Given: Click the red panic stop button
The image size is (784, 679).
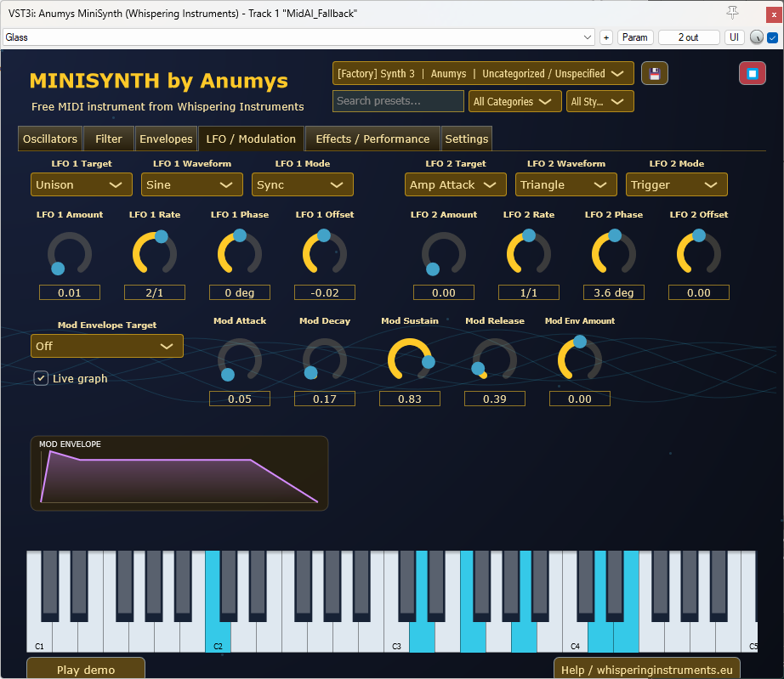Looking at the screenshot, I should point(752,73).
